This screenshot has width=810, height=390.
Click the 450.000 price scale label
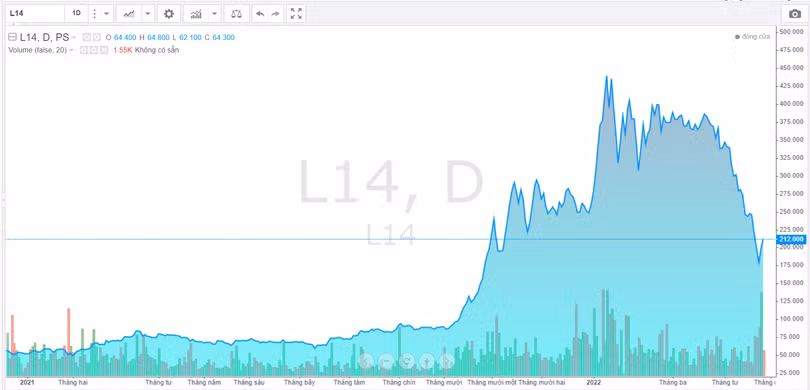(792, 68)
